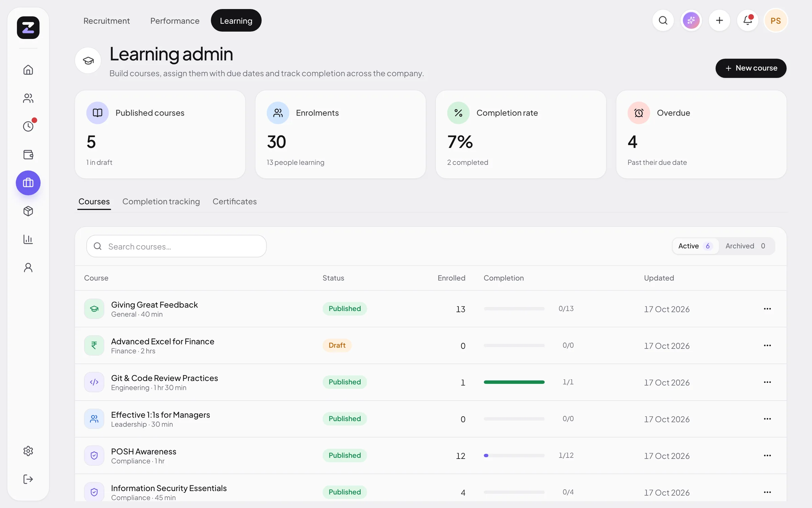The width and height of the screenshot is (812, 508).
Task: Click the Enrolled column header
Action: 451,278
